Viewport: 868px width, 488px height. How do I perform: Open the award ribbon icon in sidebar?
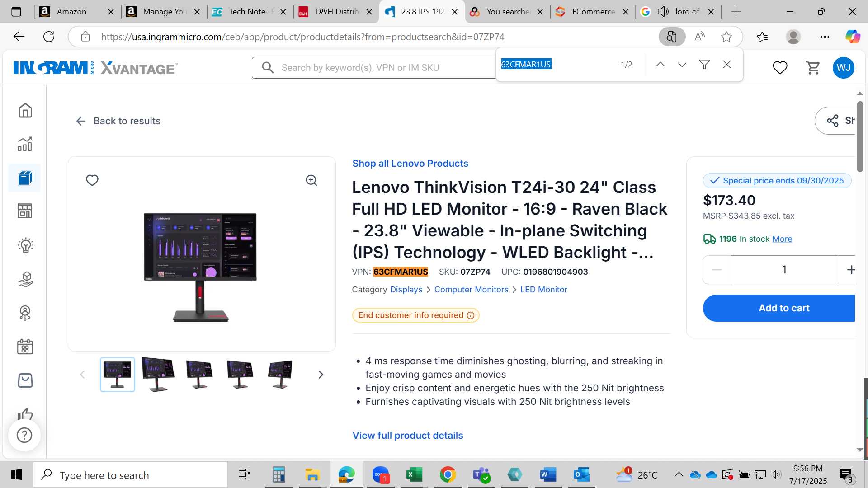pyautogui.click(x=25, y=313)
